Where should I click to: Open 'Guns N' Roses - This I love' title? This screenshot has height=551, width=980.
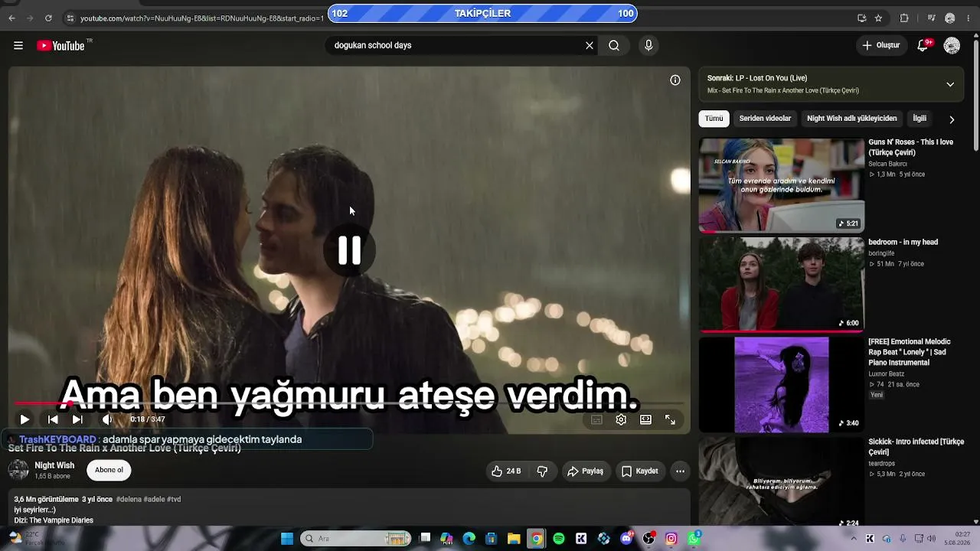tap(911, 147)
